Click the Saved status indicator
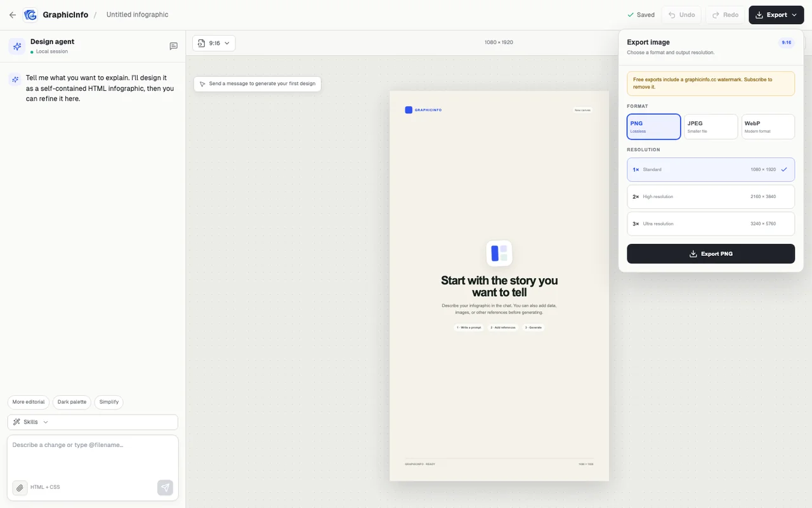The image size is (812, 508). [x=641, y=15]
